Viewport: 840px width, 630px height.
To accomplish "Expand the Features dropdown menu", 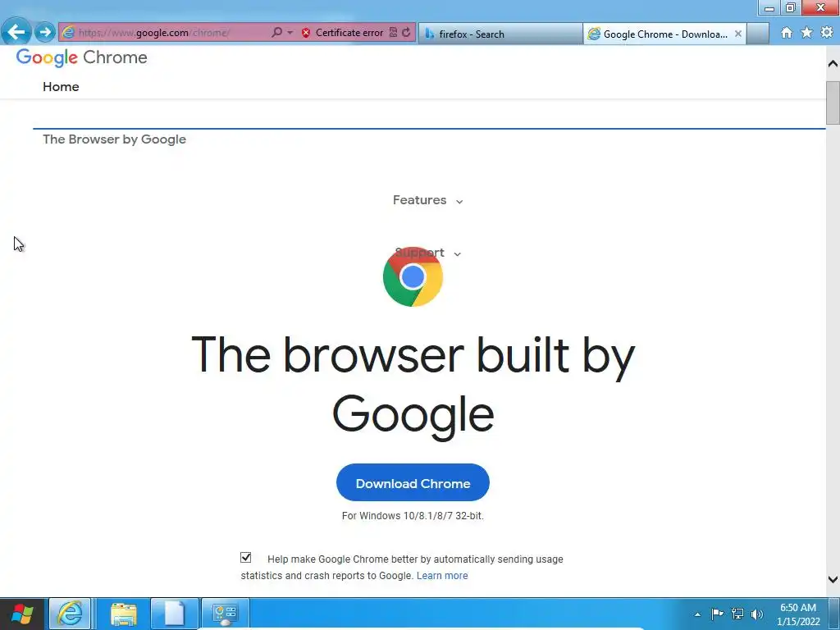I will click(427, 200).
